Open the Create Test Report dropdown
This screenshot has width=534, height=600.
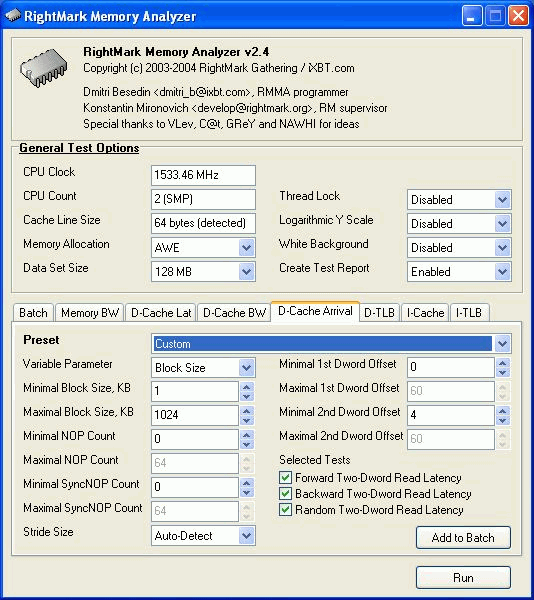[503, 272]
